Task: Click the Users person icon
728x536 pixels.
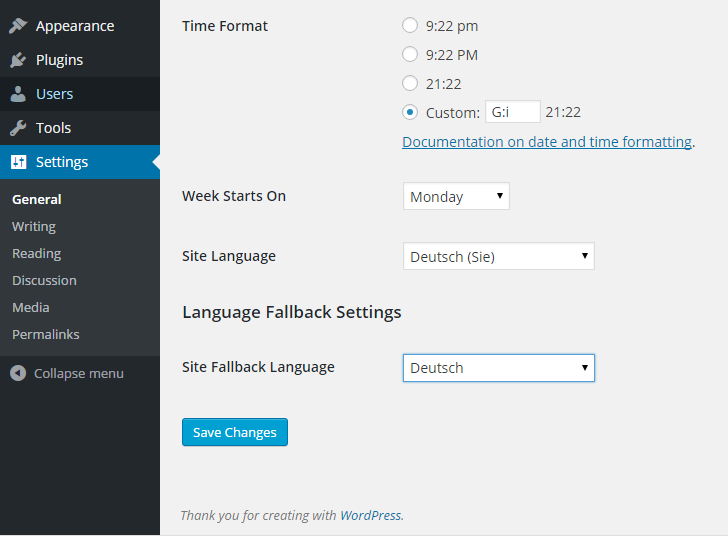Action: 18,94
